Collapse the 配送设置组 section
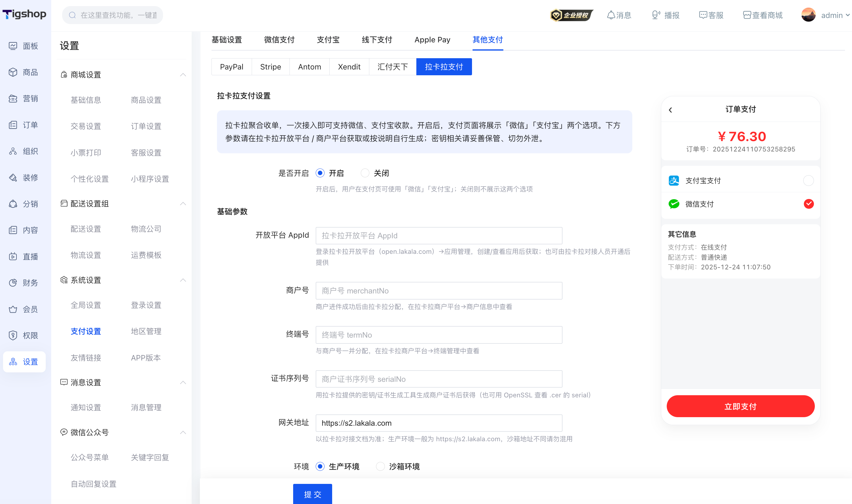 point(183,204)
